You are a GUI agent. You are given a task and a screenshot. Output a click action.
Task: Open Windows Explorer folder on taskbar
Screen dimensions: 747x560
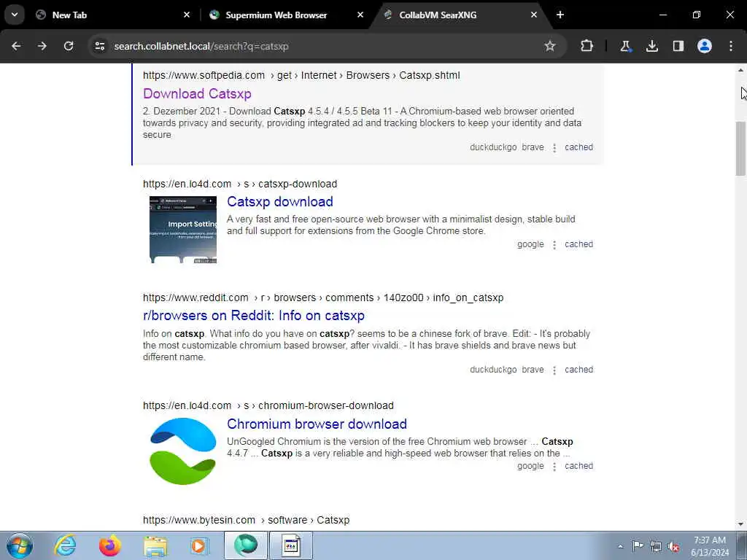(x=156, y=545)
